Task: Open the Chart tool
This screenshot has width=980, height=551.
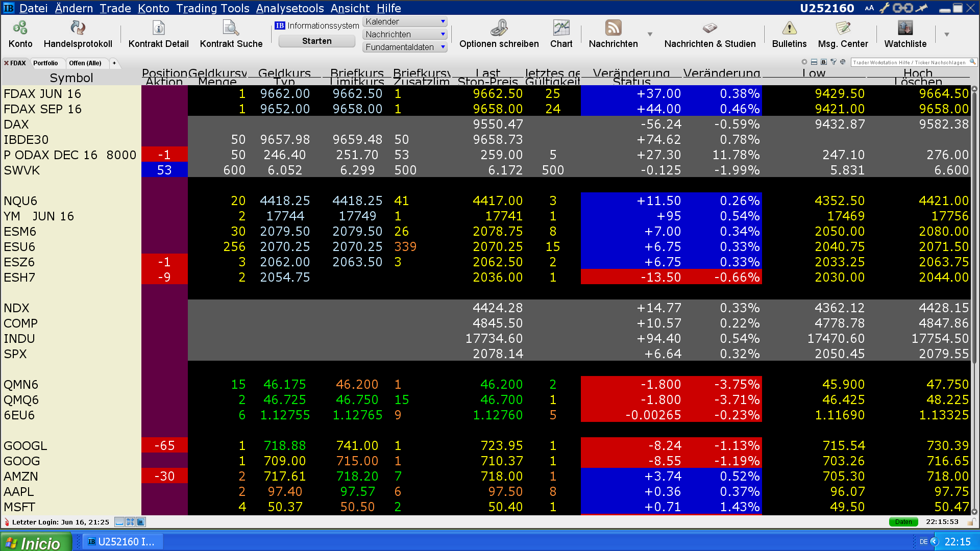Action: [x=561, y=28]
